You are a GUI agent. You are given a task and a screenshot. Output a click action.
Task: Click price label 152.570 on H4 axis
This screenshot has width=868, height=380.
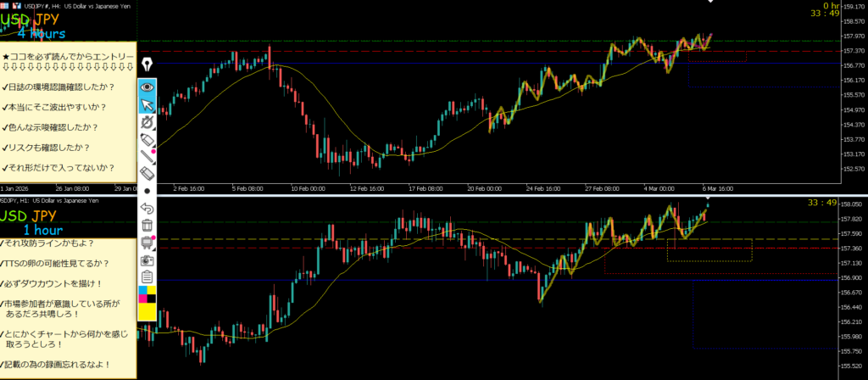(x=854, y=169)
